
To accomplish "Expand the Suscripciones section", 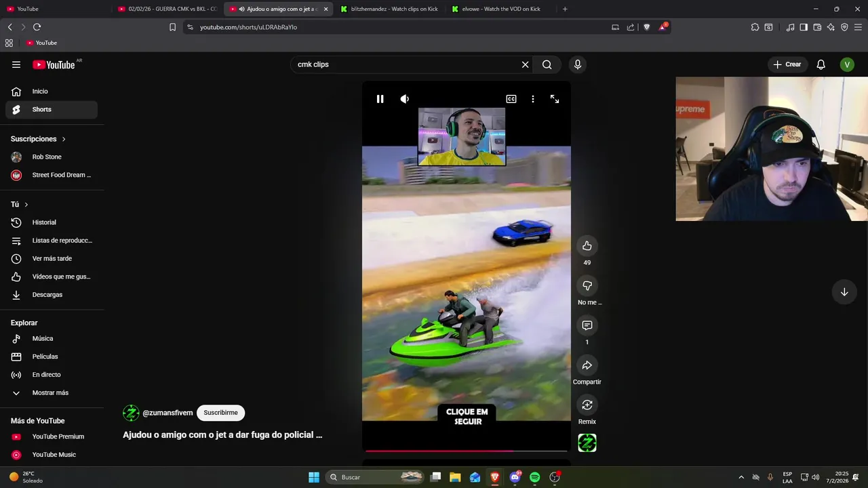I will [39, 139].
